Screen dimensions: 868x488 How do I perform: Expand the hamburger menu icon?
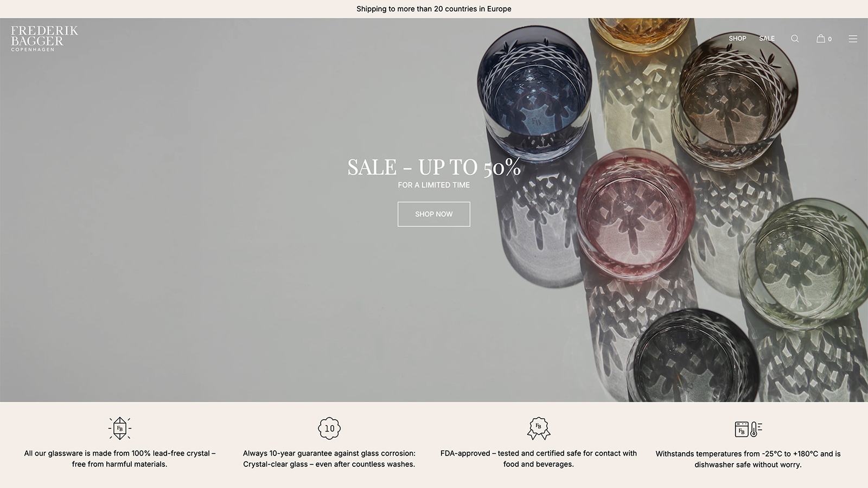pos(853,39)
